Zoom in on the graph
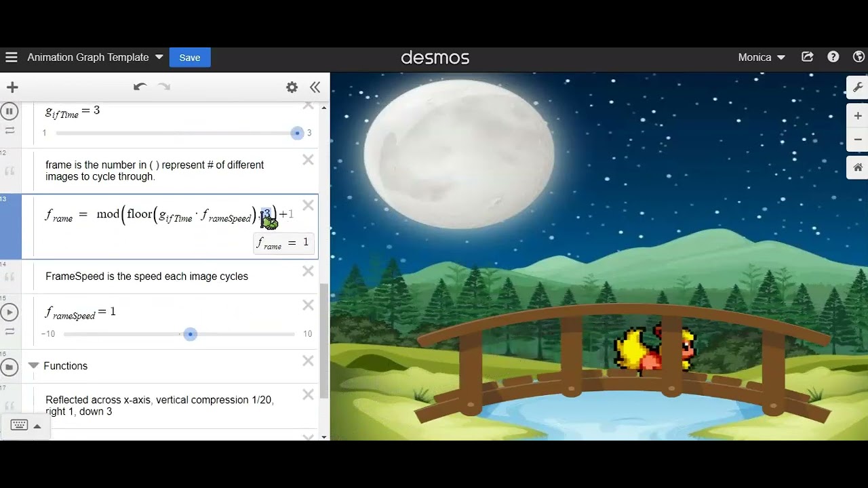The image size is (868, 488). click(857, 116)
